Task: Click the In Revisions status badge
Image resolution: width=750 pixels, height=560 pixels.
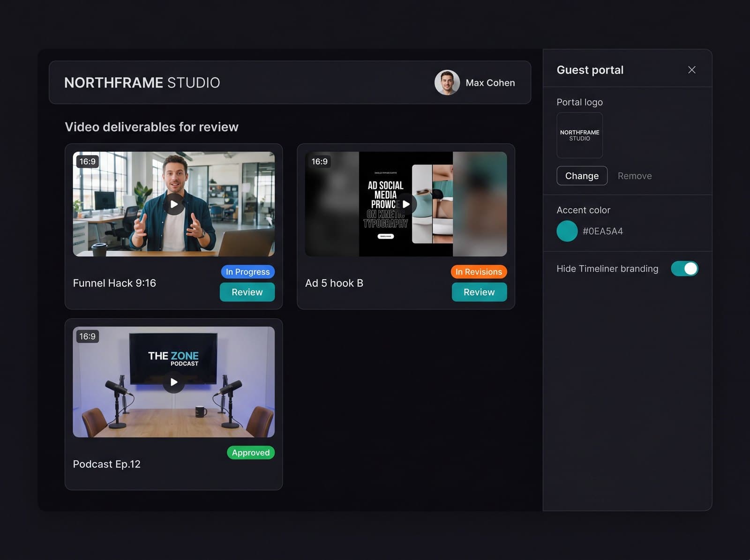Action: (479, 272)
